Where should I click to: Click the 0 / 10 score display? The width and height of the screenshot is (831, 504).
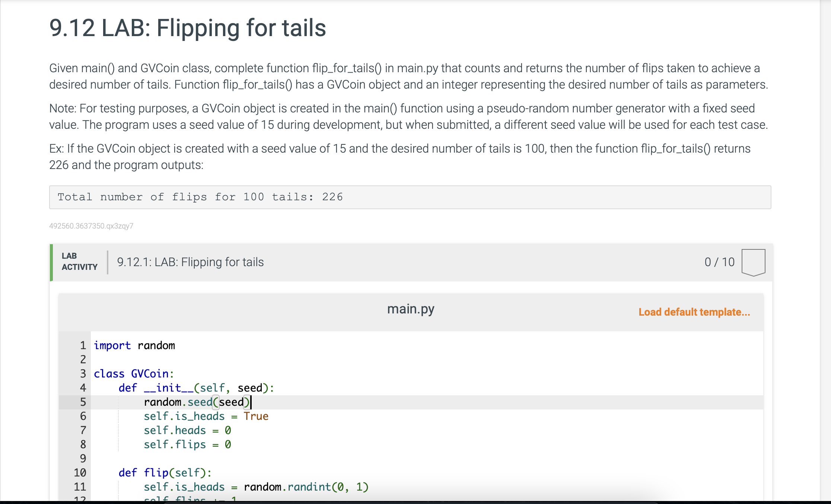click(719, 262)
